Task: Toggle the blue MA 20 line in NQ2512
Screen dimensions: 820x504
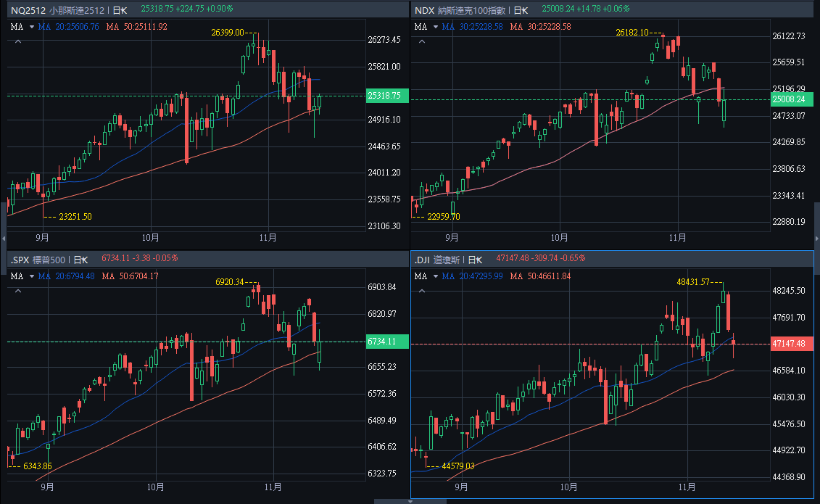Action: tap(68, 27)
